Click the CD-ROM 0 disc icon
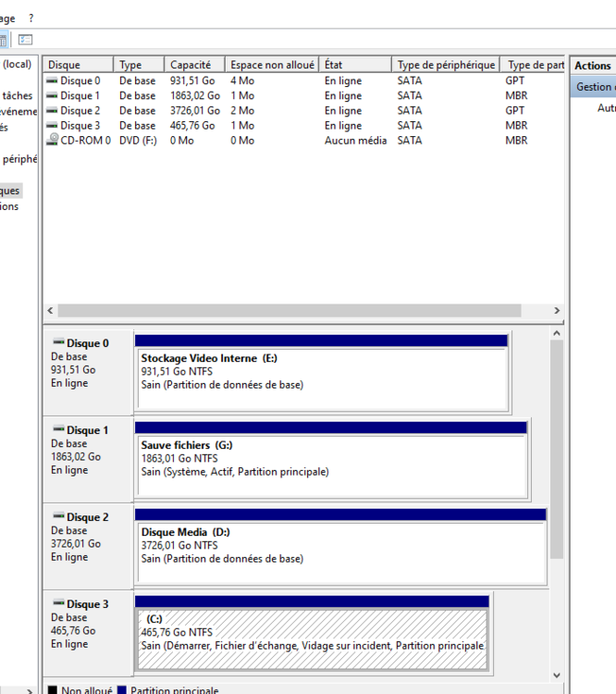This screenshot has height=694, width=616. pyautogui.click(x=53, y=141)
